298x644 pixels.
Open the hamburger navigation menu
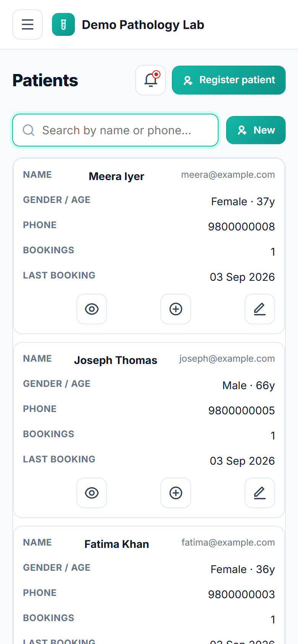(28, 24)
